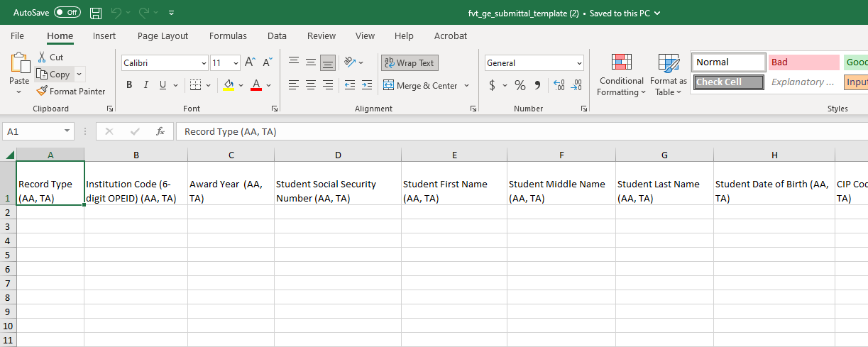Select the column D header
Screen dimensions: 868x347
click(338, 155)
